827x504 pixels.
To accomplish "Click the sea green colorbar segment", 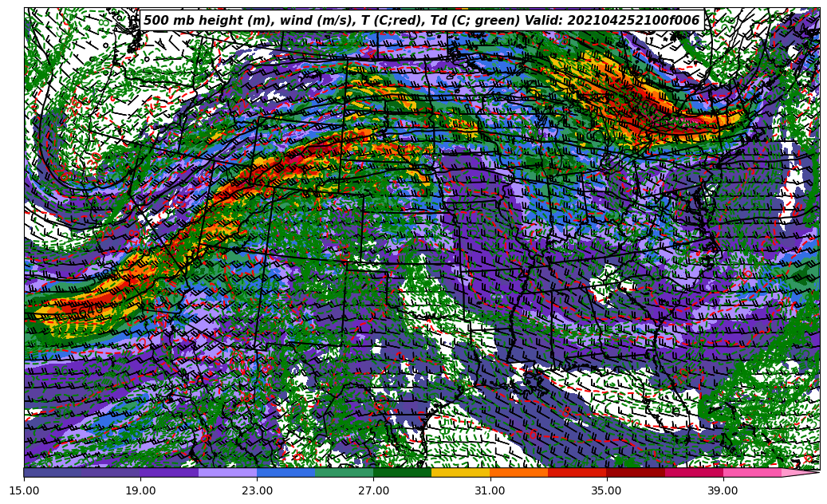I will click(344, 472).
